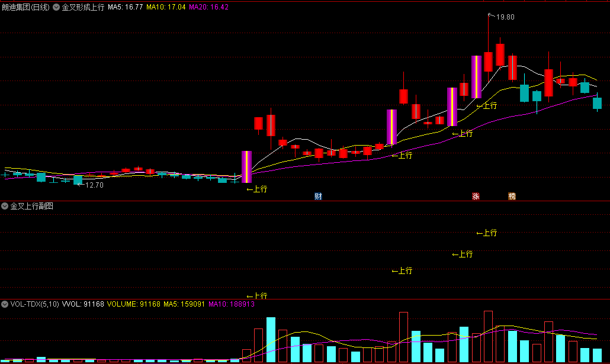Click the 19.80 high price label
Screen dimensions: 610x364
[x=505, y=17]
